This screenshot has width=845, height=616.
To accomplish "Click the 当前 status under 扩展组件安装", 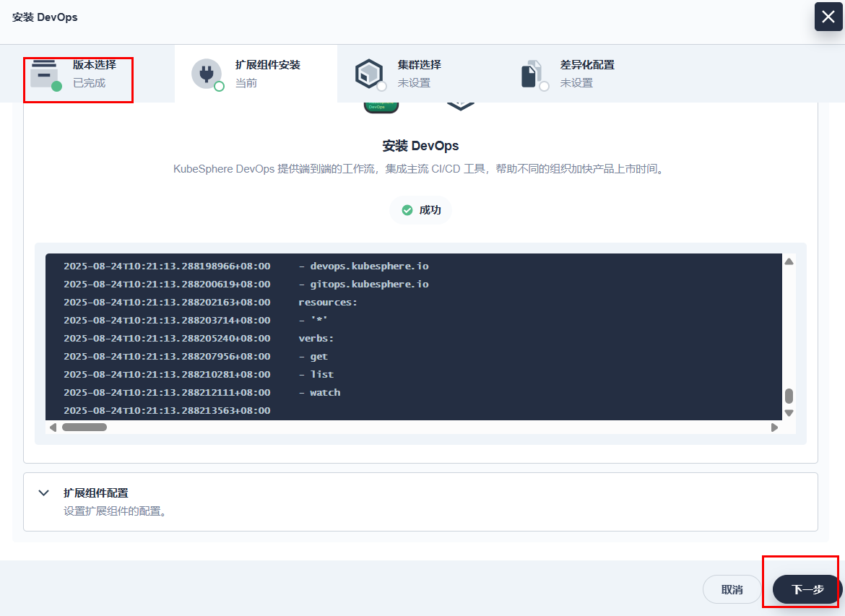I will tap(246, 83).
